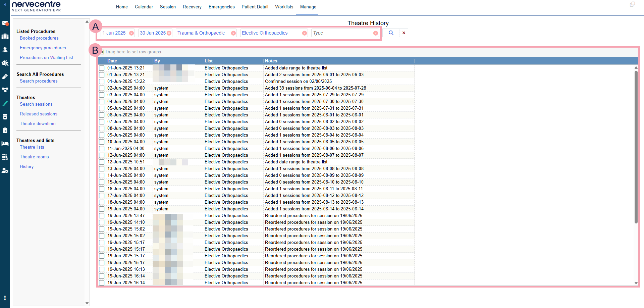The image size is (644, 308).
Task: Select the green scalpel theatre icon
Action: pos(5,103)
